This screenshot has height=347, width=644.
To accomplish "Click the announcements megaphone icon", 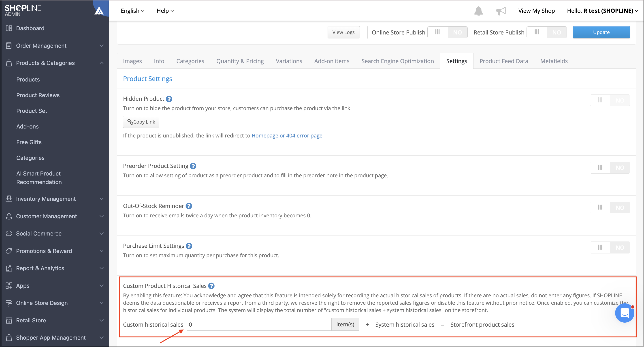I will (501, 11).
